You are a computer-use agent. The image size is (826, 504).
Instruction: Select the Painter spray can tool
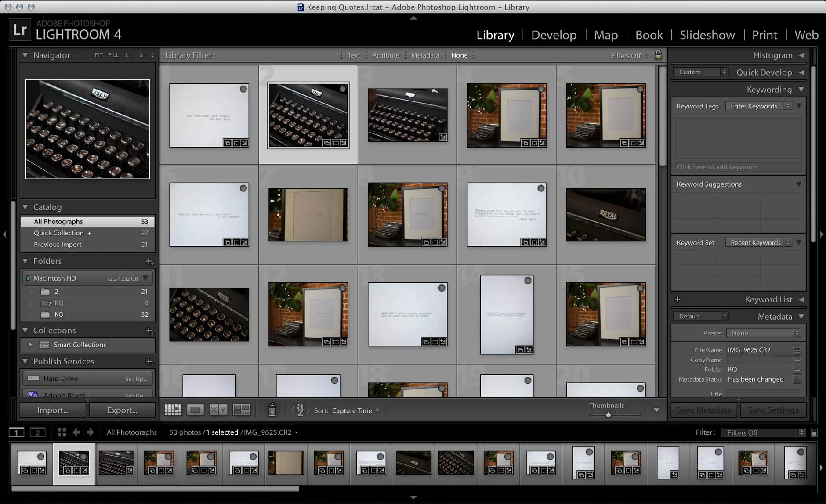(272, 410)
